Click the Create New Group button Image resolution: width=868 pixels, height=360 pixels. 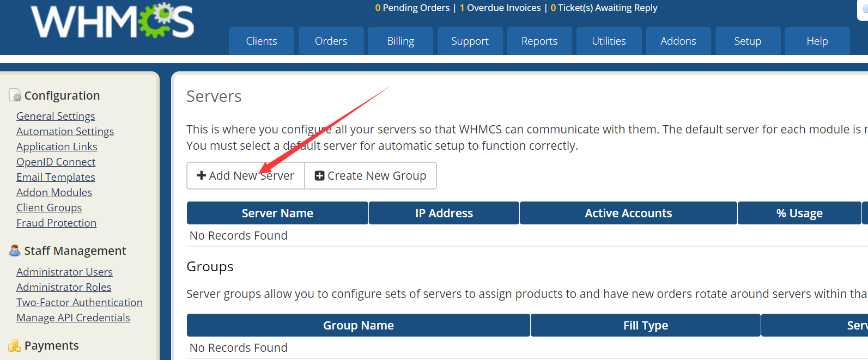click(x=371, y=175)
